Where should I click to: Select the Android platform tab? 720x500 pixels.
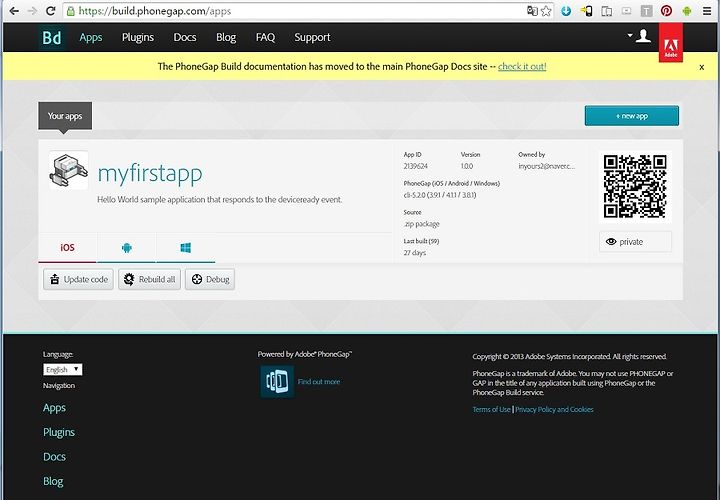click(x=127, y=248)
